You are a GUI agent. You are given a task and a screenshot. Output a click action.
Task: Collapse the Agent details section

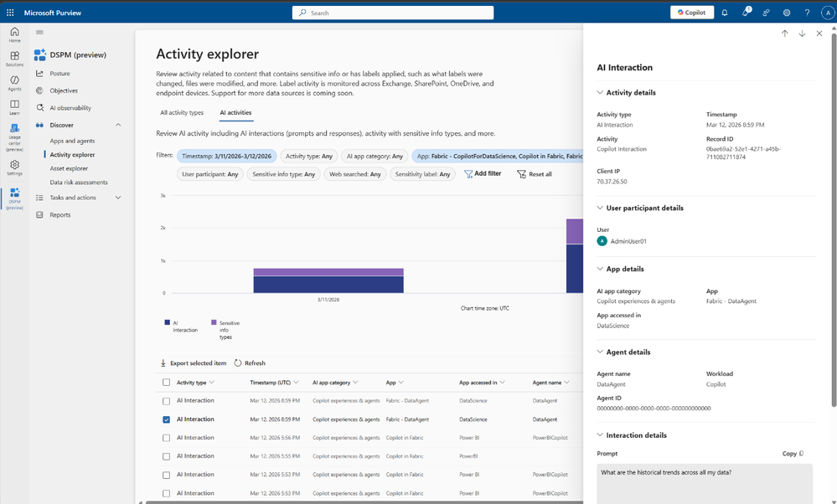coord(600,352)
